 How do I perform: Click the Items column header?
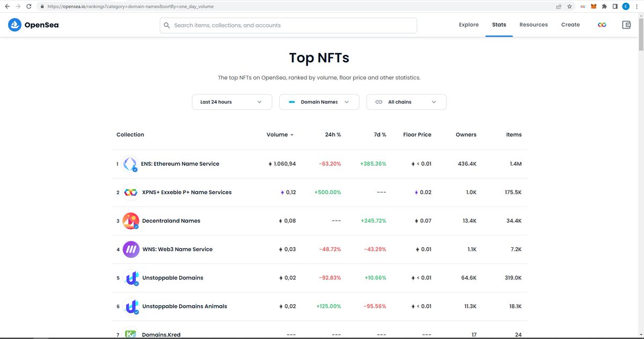pyautogui.click(x=514, y=135)
